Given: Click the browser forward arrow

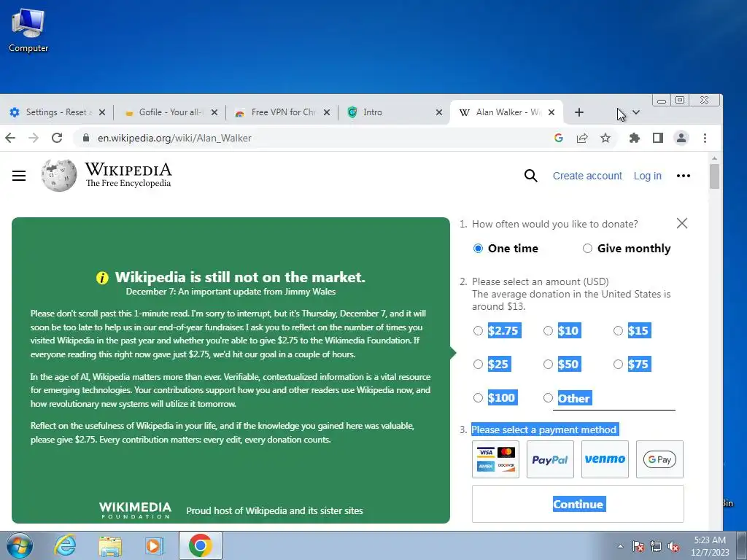Looking at the screenshot, I should pos(34,138).
